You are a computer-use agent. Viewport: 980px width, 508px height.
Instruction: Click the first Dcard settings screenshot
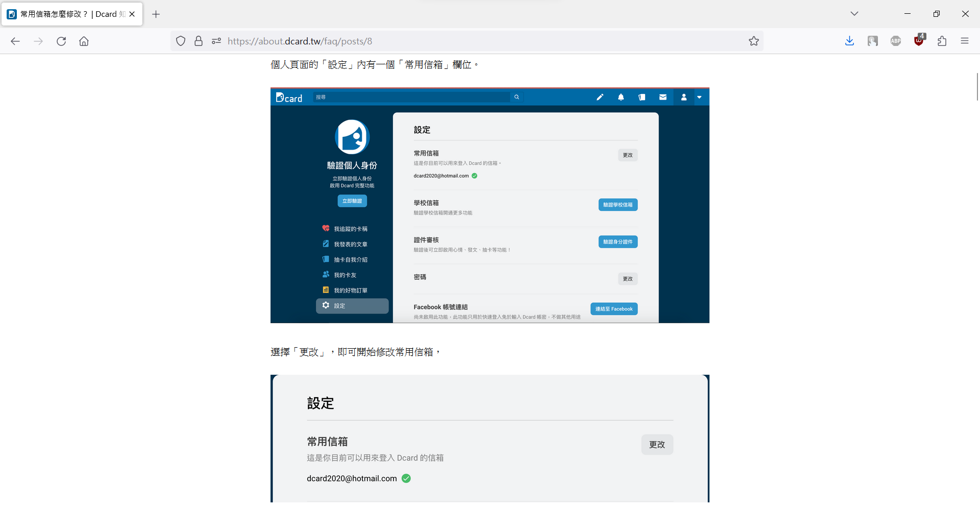(x=490, y=205)
